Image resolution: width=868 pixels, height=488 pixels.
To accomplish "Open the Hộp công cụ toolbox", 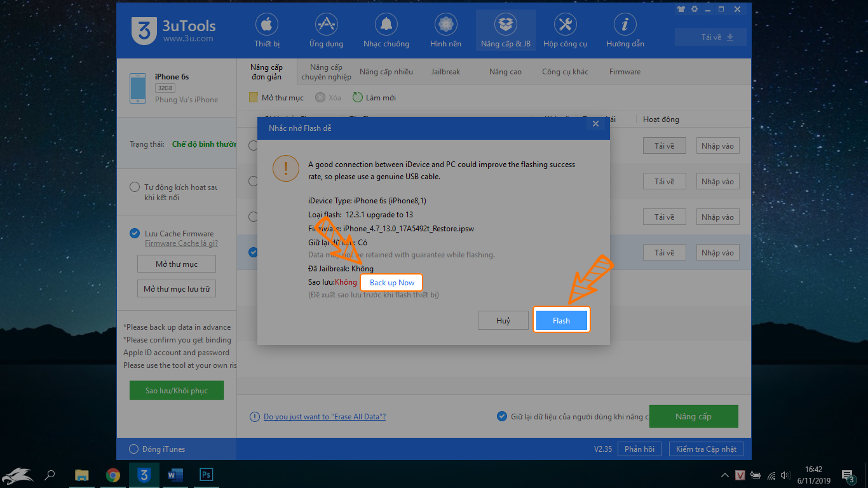I will click(x=565, y=30).
